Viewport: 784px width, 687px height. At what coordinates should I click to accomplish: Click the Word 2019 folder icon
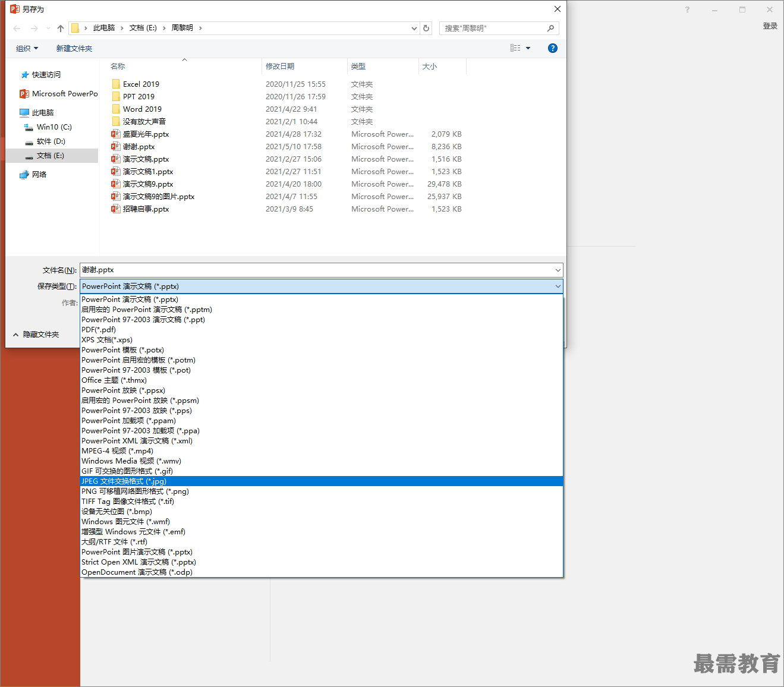pos(116,109)
